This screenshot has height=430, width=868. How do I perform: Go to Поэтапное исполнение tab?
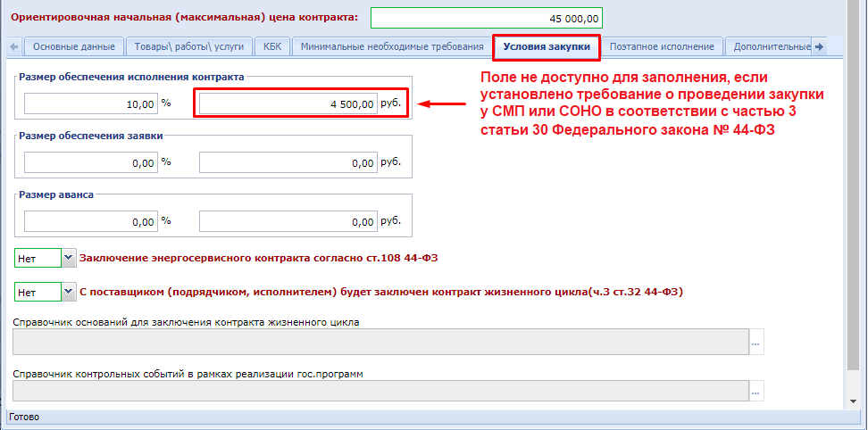click(661, 46)
